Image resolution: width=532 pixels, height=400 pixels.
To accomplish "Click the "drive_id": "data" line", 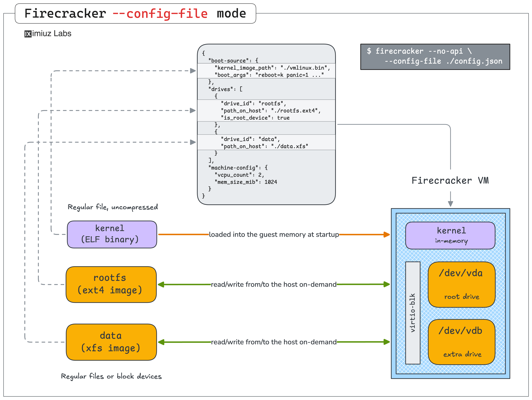I will click(250, 139).
